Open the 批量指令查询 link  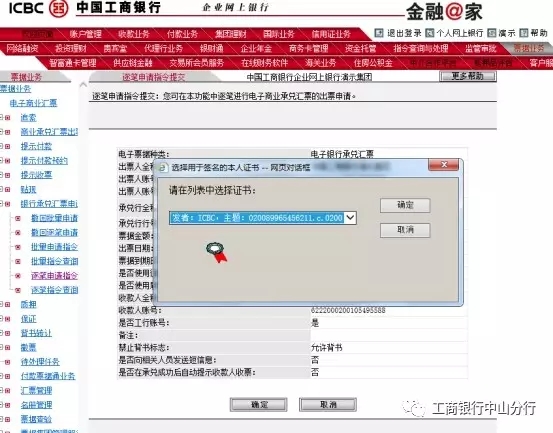[x=55, y=261]
